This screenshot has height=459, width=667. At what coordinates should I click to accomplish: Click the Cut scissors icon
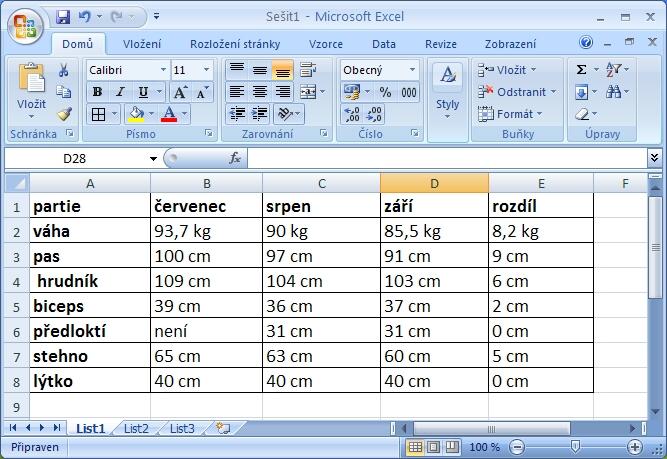click(64, 70)
